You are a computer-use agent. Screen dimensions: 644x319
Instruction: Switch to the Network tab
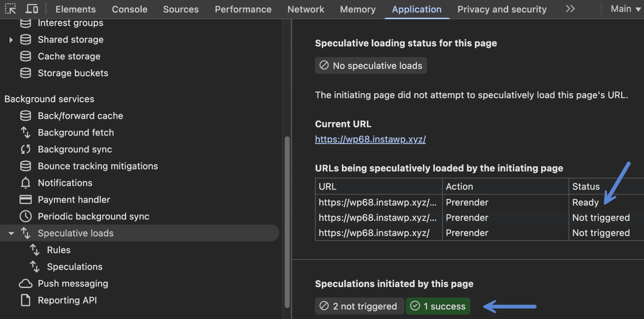coord(305,9)
